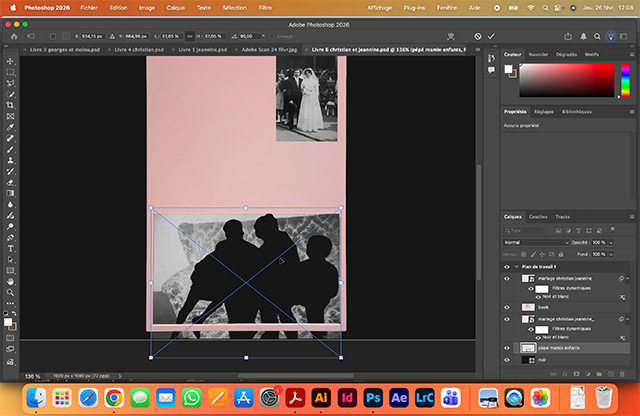Cancel the transform in options bar
640x416 pixels.
click(x=478, y=36)
